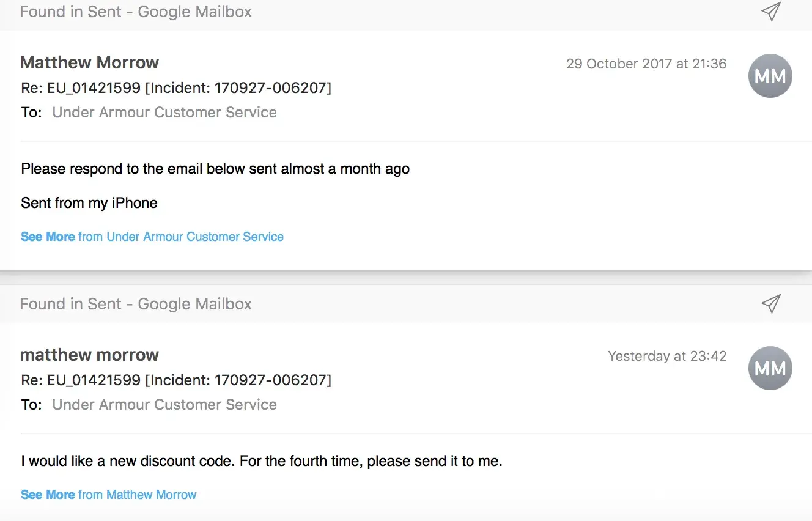Click the 'To:' label in the first email

(x=31, y=113)
